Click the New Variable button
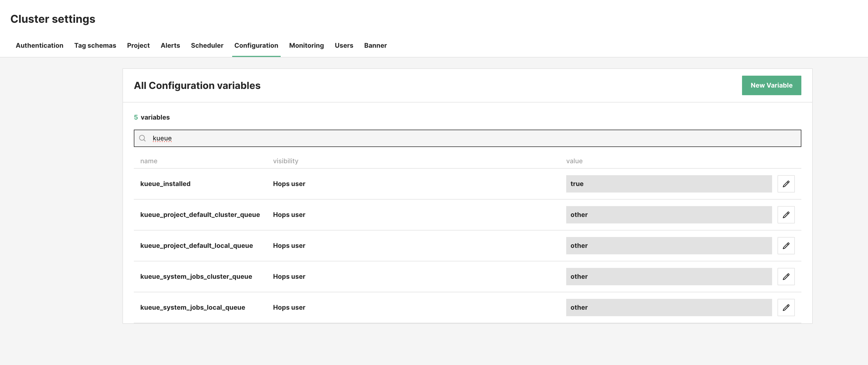Screen dimensions: 868x365 [x=772, y=85]
